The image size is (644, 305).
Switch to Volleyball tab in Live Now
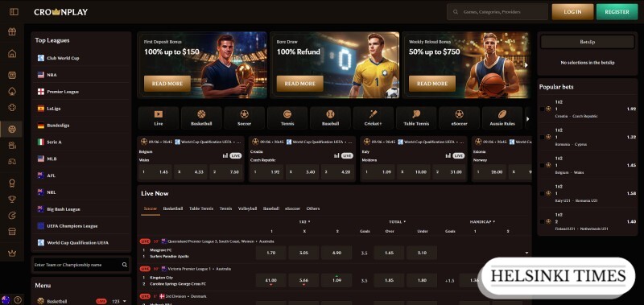pyautogui.click(x=248, y=208)
